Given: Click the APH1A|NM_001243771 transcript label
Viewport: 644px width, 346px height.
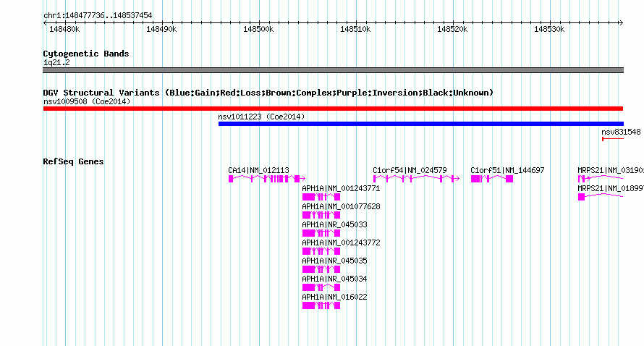Looking at the screenshot, I should [x=341, y=188].
